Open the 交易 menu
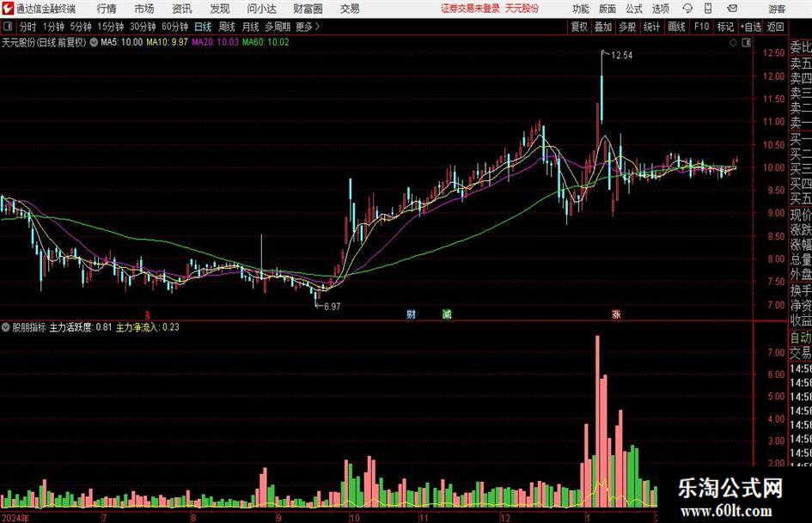This screenshot has height=523, width=812. click(350, 9)
